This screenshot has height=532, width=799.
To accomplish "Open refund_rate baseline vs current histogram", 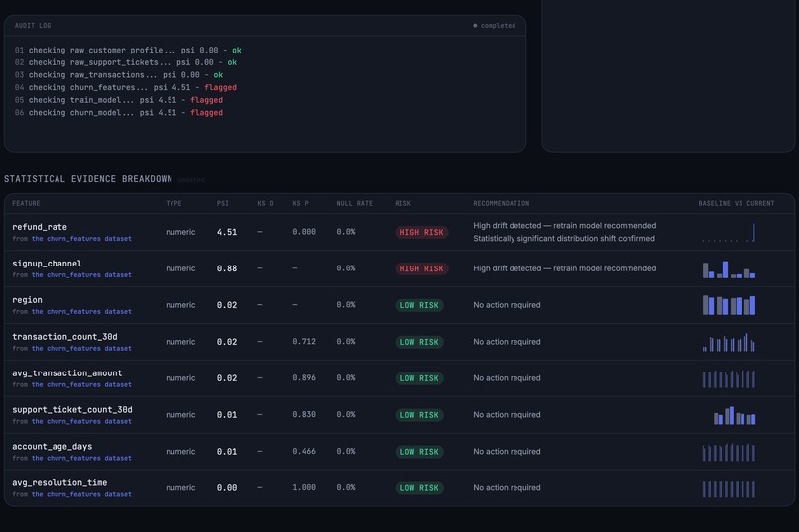I will [x=729, y=232].
